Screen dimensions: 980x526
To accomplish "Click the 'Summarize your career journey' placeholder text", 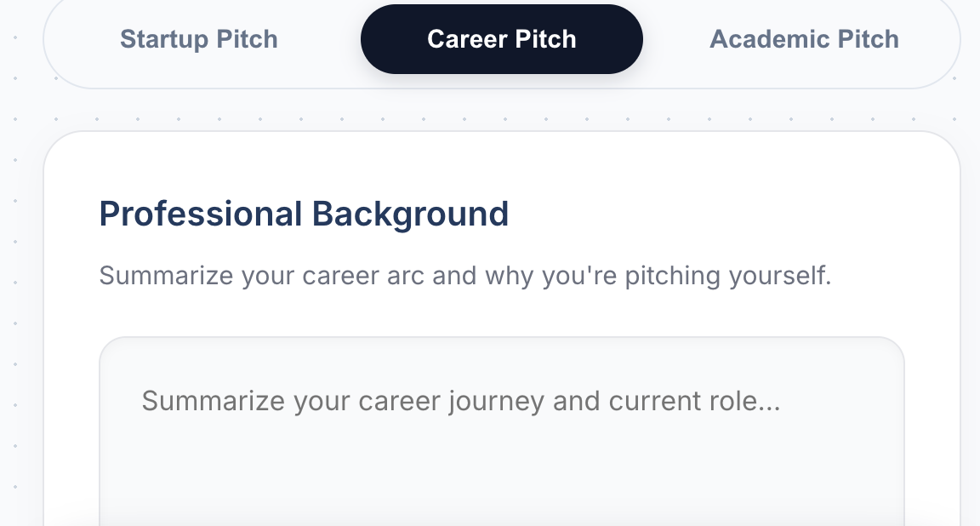I will [x=461, y=401].
